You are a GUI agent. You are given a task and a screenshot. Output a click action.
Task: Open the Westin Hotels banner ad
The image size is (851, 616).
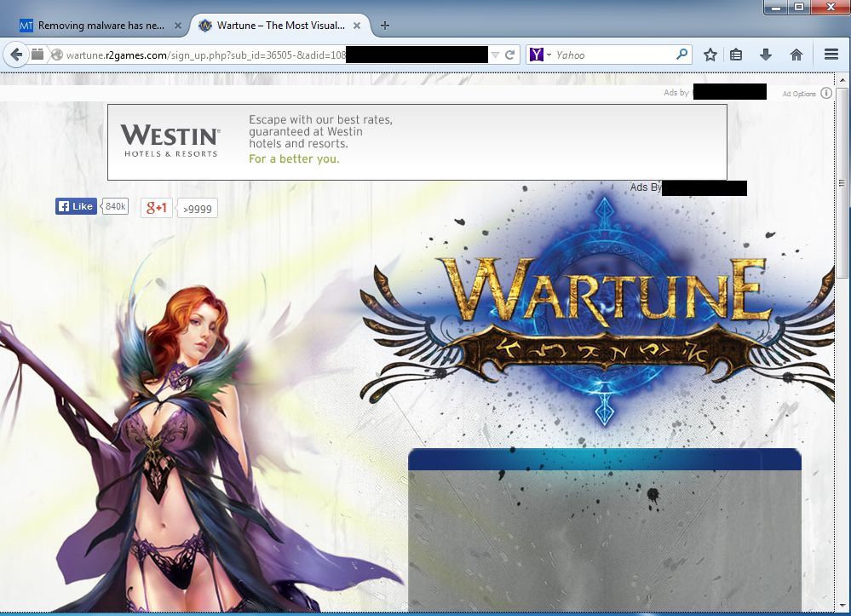coord(417,142)
